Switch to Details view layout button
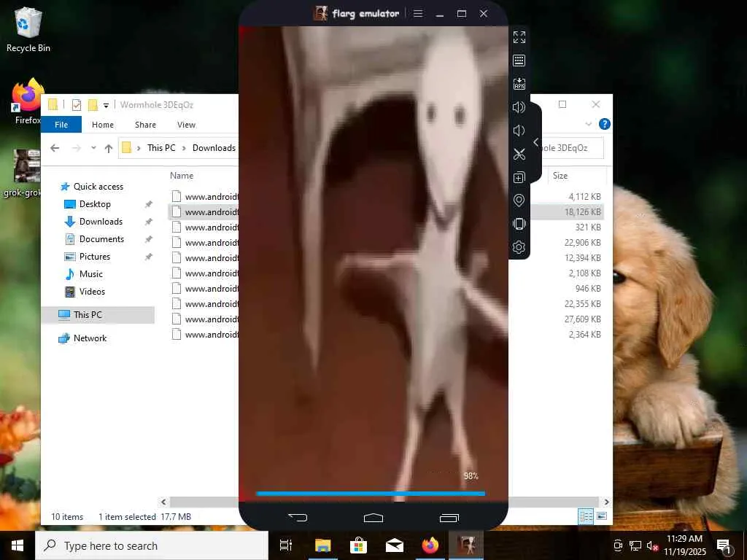747x560 pixels. [586, 516]
